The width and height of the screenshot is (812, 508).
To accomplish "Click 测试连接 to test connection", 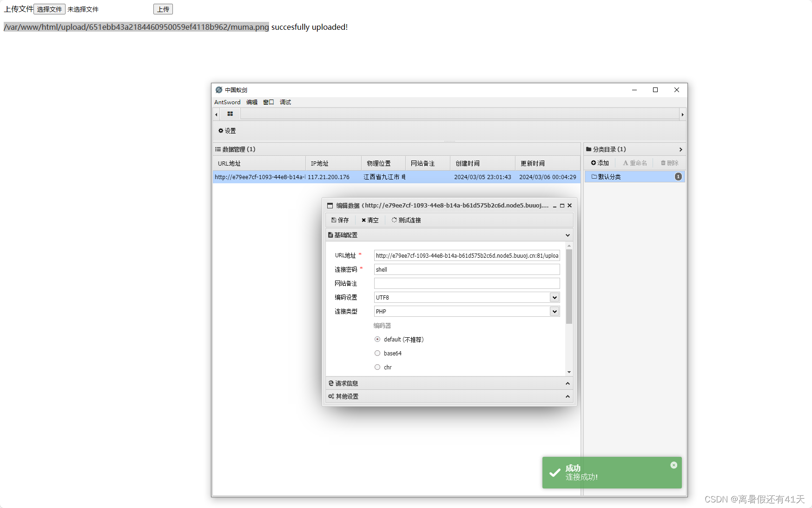I will 406,220.
